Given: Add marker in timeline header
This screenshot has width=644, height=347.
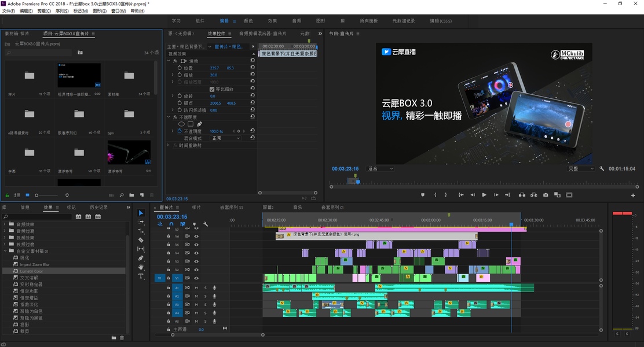Looking at the screenshot, I should click(x=194, y=224).
